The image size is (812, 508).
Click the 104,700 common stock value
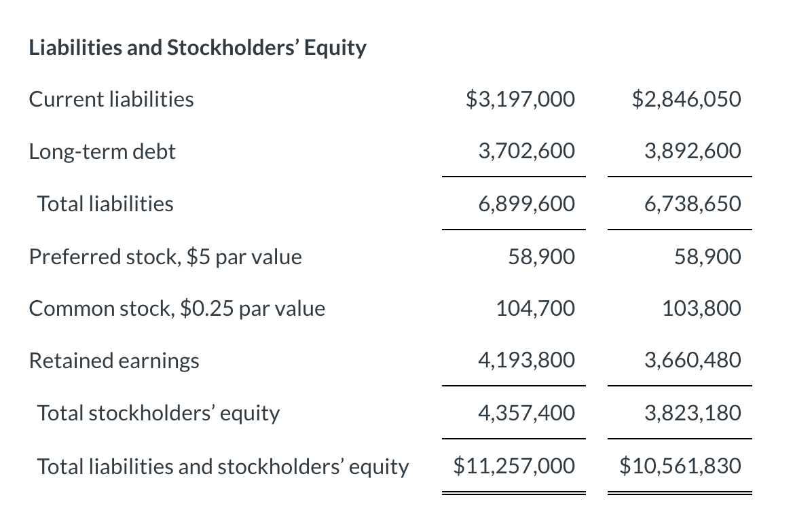535,309
